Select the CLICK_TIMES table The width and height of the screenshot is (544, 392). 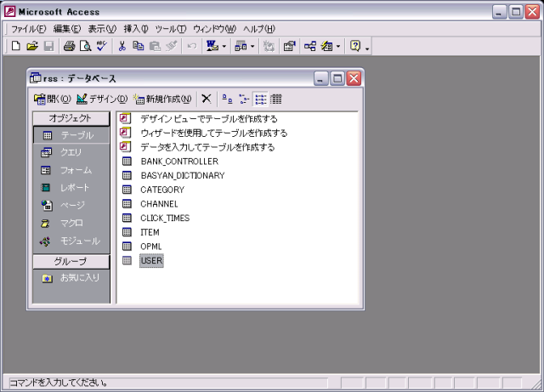click(156, 218)
